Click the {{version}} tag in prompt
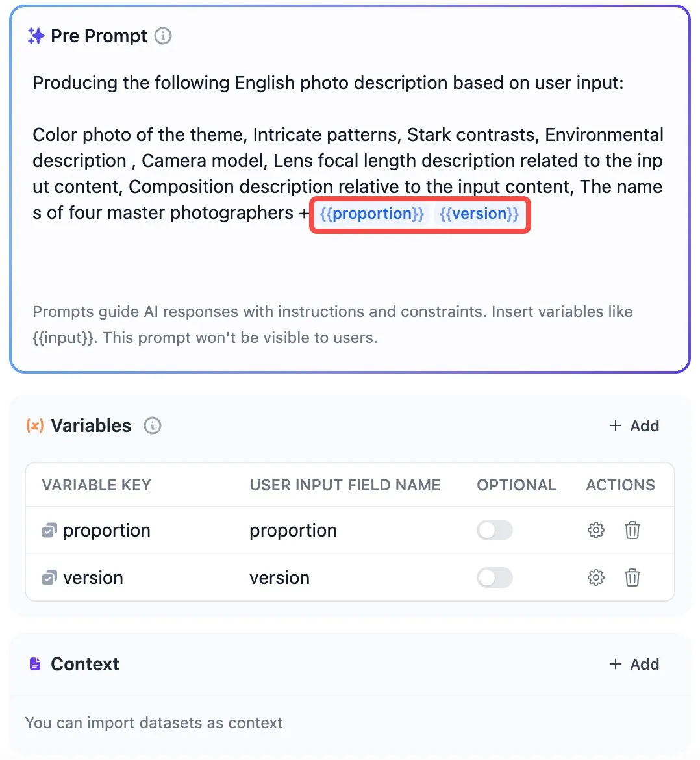Viewport: 700px width, 760px height. pyautogui.click(x=479, y=214)
